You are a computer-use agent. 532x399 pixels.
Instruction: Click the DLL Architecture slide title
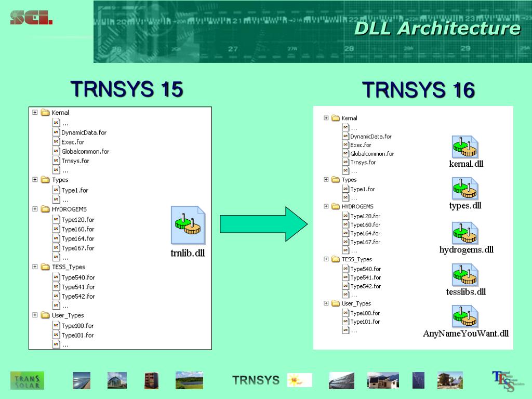(437, 28)
